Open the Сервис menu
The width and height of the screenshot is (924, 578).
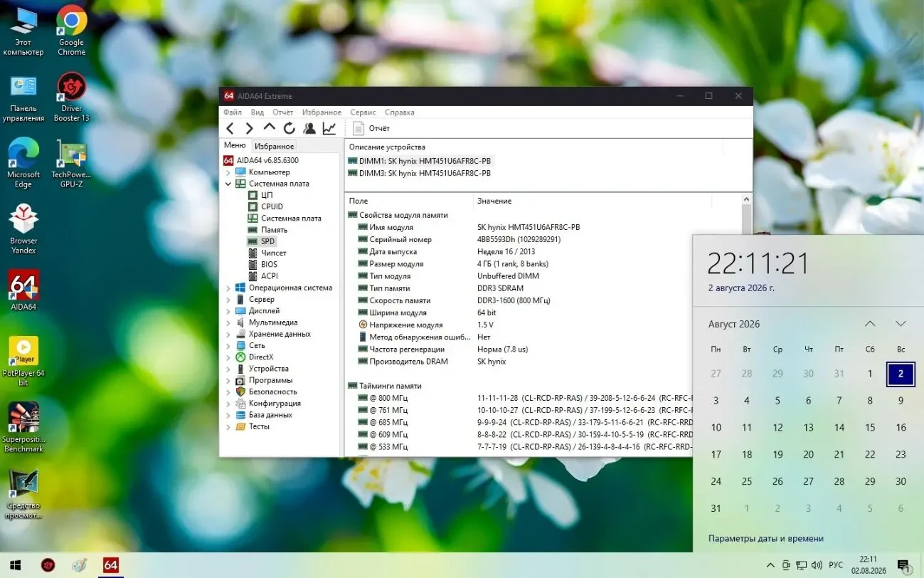tap(363, 112)
